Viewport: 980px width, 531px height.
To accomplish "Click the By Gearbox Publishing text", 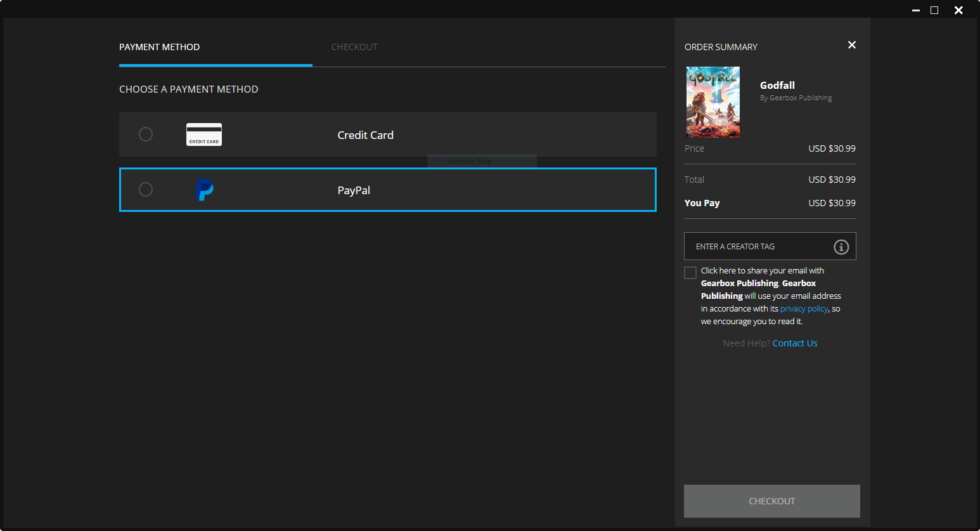I will [796, 98].
